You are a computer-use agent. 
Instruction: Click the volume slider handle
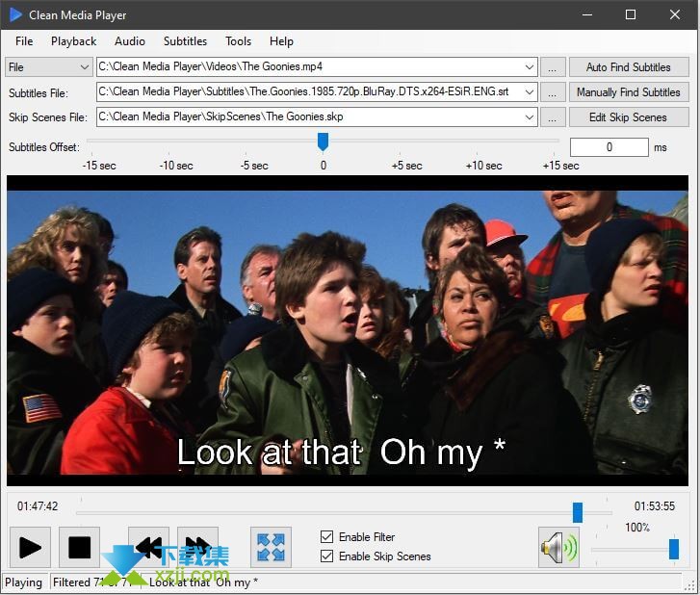[674, 549]
